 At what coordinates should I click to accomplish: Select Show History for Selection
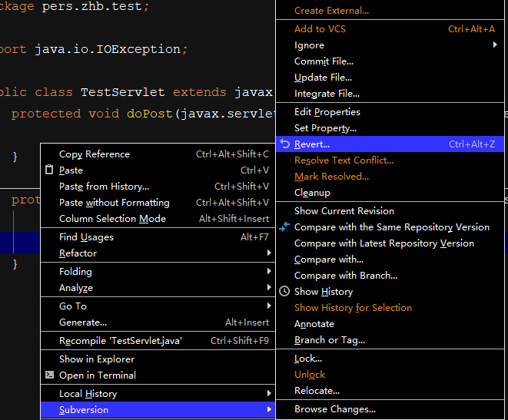pos(390,308)
